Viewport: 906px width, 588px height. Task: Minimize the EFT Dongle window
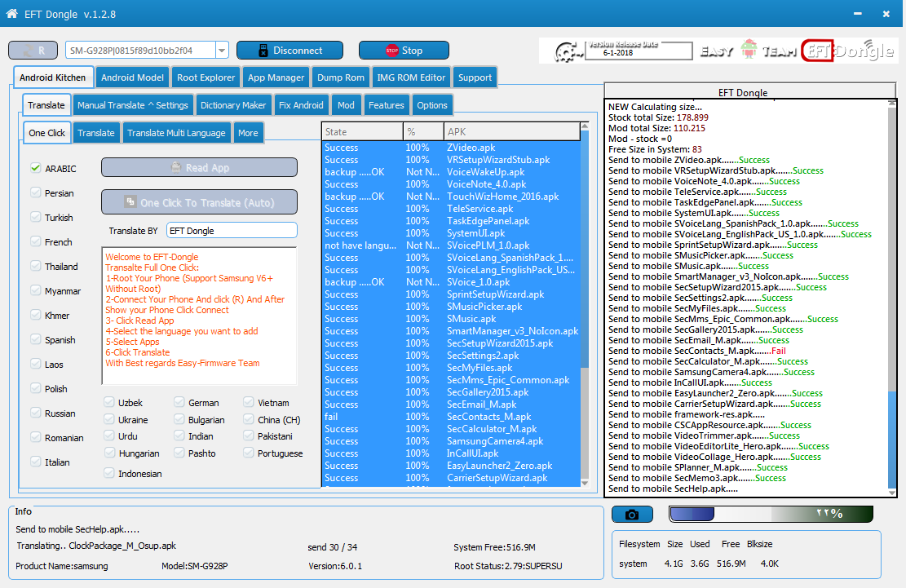(x=857, y=13)
